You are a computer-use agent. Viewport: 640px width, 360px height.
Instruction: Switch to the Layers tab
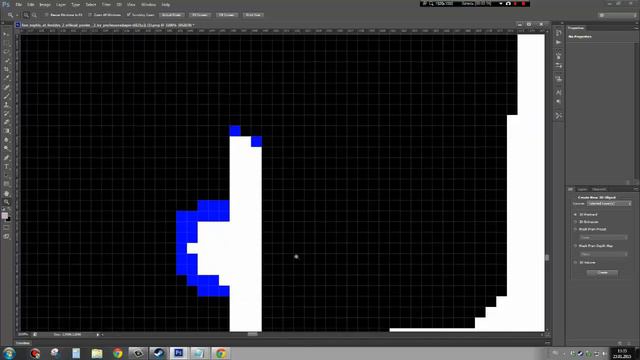(x=582, y=189)
